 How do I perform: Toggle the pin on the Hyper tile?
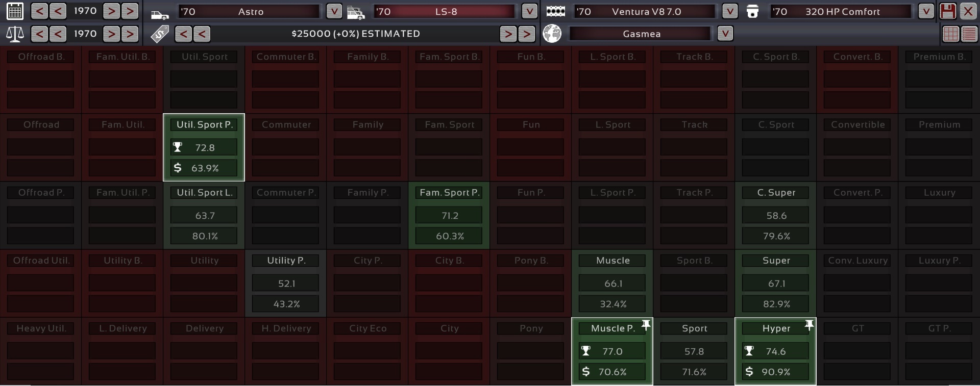pos(809,325)
